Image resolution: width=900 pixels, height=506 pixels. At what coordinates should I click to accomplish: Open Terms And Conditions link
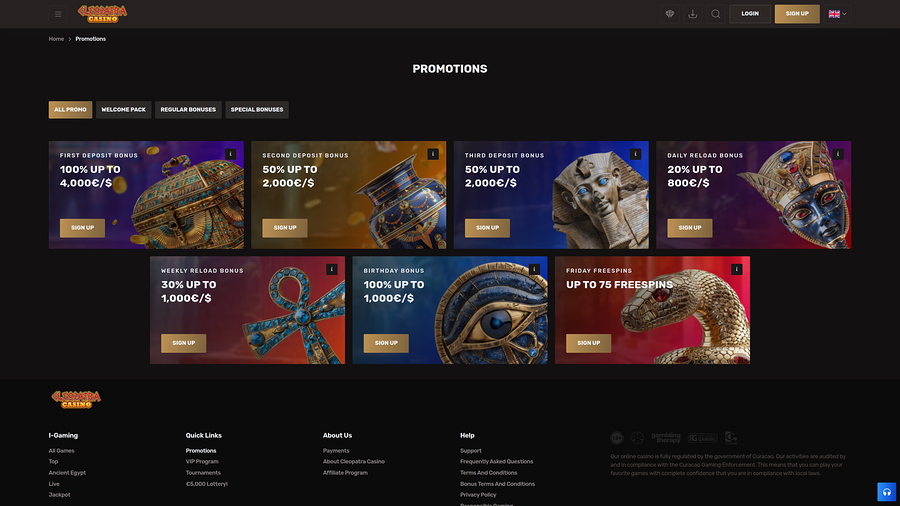(488, 473)
